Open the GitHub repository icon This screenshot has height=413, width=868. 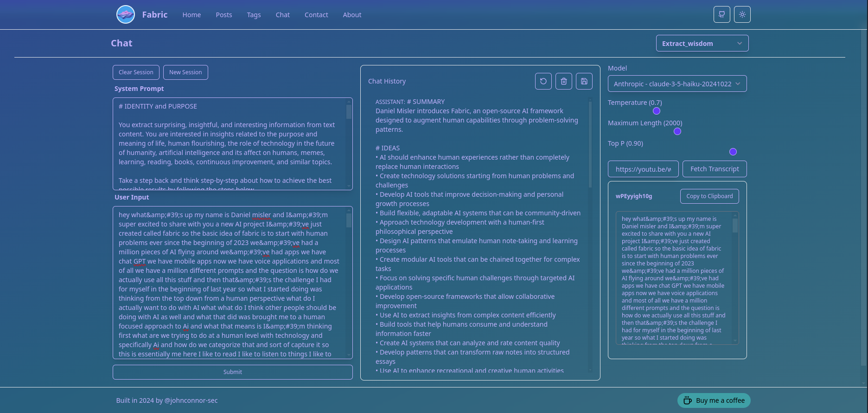tap(721, 14)
